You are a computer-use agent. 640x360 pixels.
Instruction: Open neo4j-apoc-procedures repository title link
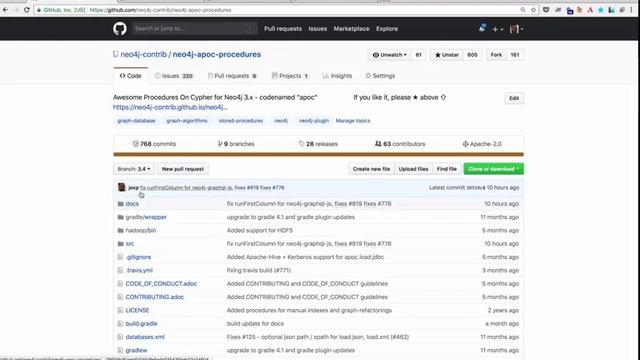[217, 54]
